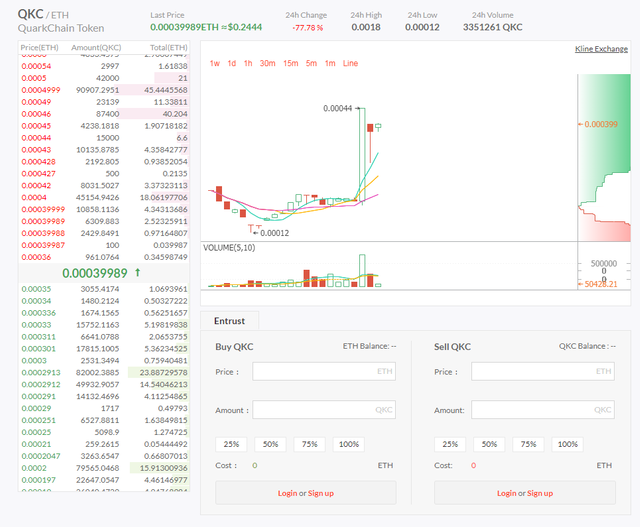
Task: Select sell order priced 0.0004
Action: click(104, 198)
